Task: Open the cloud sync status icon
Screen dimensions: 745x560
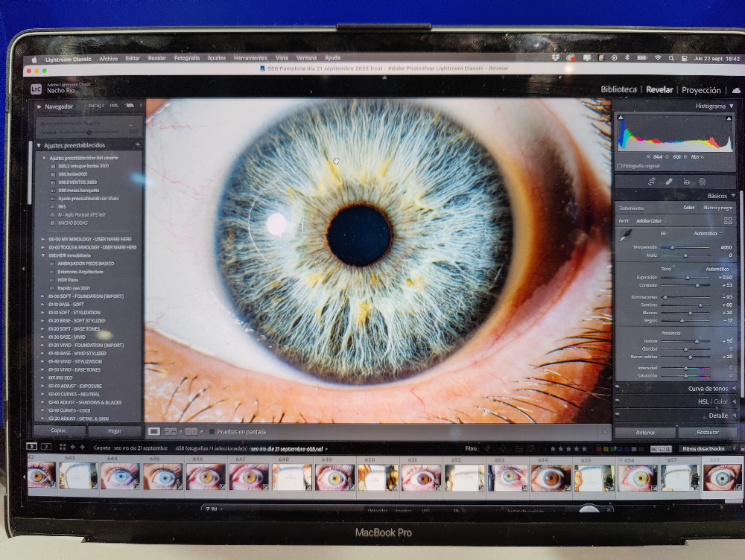Action: coord(737,90)
